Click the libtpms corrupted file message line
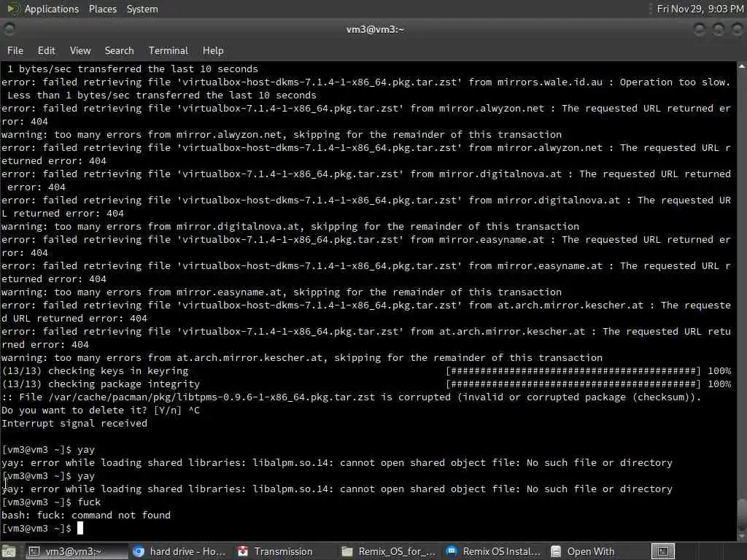747x560 pixels. (352, 397)
